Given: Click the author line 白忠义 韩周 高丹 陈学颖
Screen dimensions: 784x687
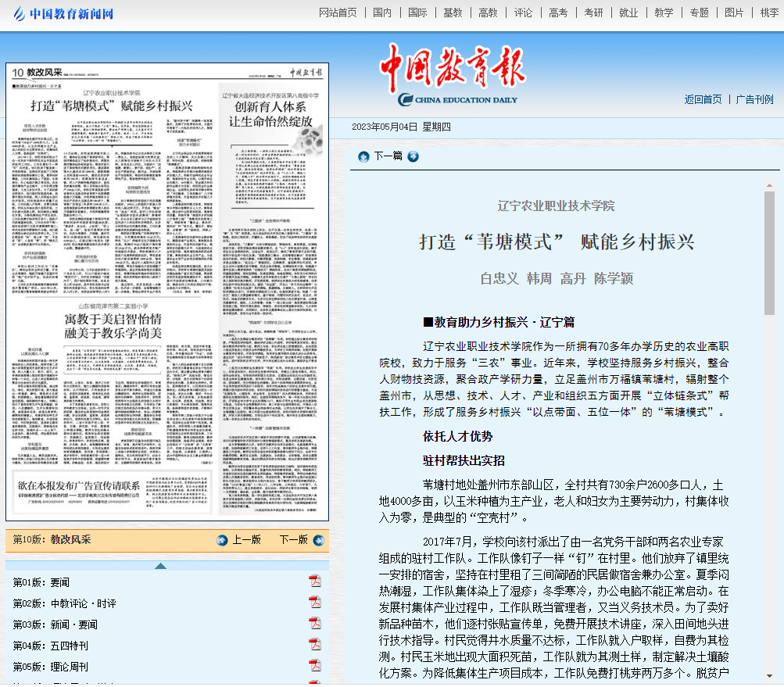Looking at the screenshot, I should click(x=557, y=278).
